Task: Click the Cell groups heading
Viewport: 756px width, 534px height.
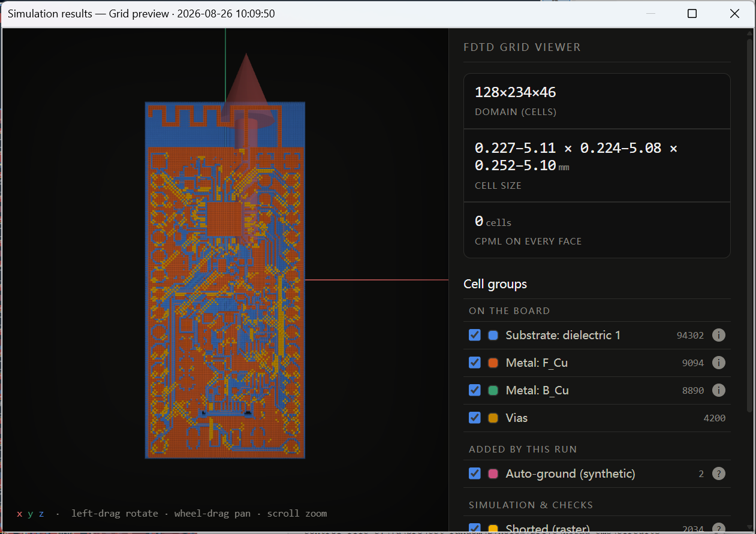Action: (495, 284)
